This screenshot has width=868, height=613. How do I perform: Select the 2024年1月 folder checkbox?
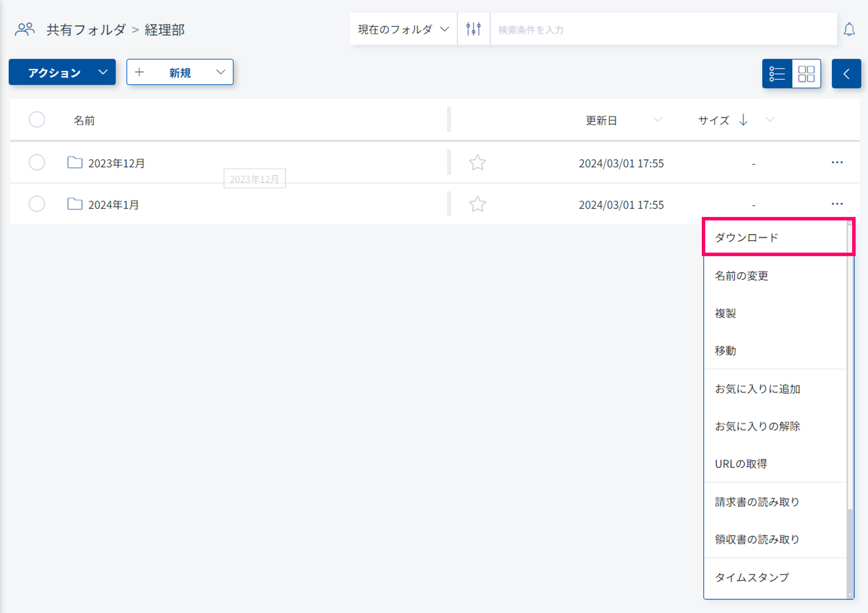point(37,204)
